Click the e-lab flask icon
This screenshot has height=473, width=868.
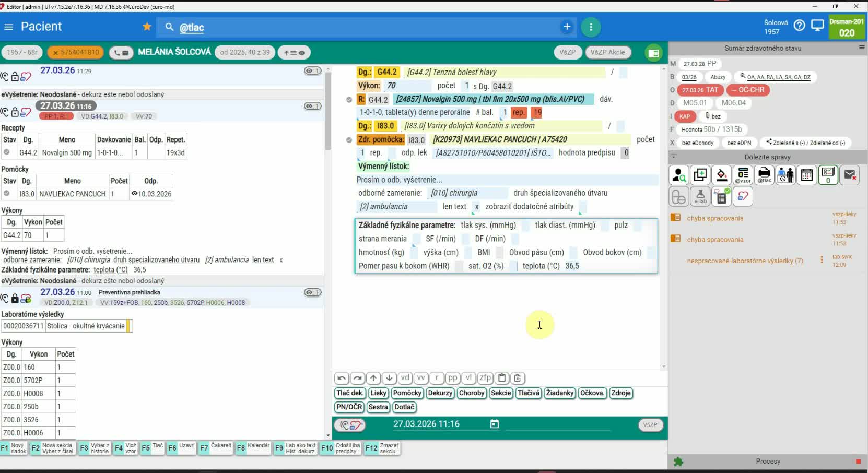[x=700, y=197]
